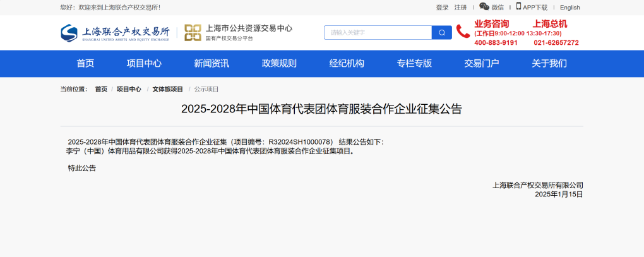This screenshot has height=257, width=644.
Task: Click inside the keyword search field
Action: tap(378, 33)
